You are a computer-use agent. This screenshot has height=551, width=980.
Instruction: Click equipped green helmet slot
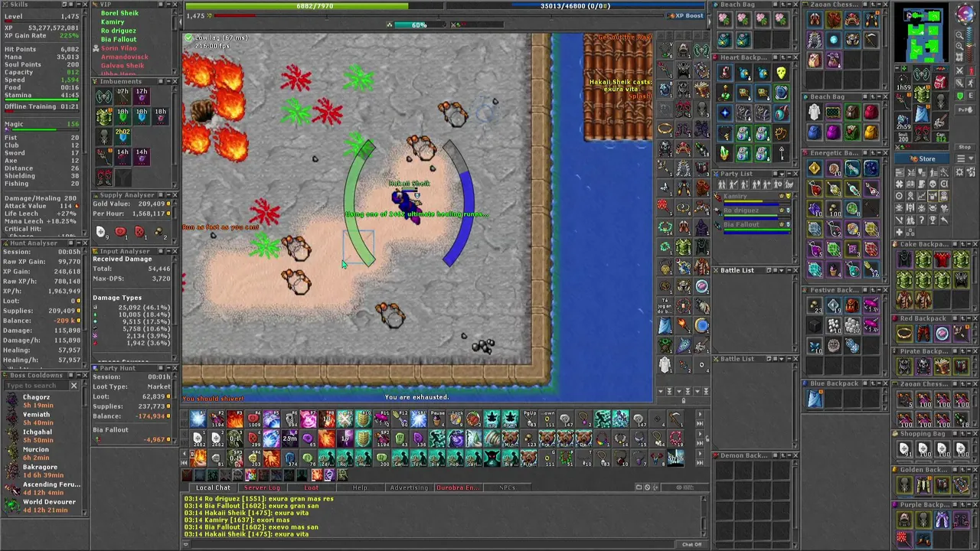(x=922, y=73)
